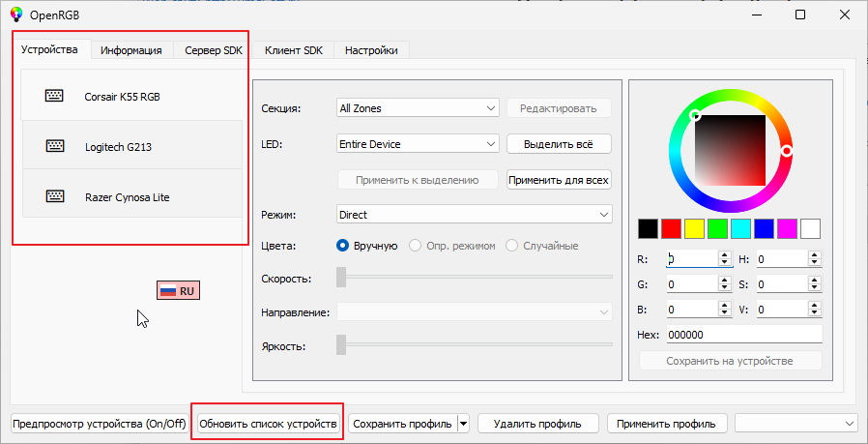The image size is (868, 444).
Task: Choose the 'Случайные' radio button
Action: click(x=512, y=246)
